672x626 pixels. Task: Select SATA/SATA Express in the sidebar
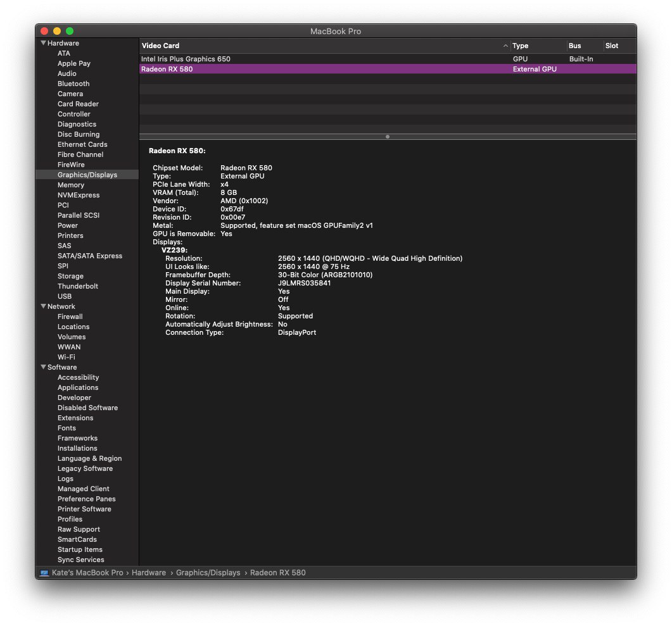click(89, 256)
